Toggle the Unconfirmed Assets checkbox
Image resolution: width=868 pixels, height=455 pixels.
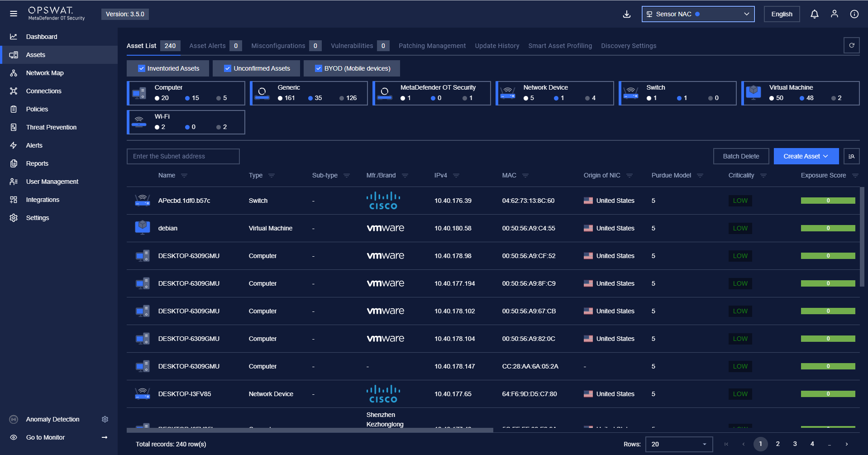point(228,68)
